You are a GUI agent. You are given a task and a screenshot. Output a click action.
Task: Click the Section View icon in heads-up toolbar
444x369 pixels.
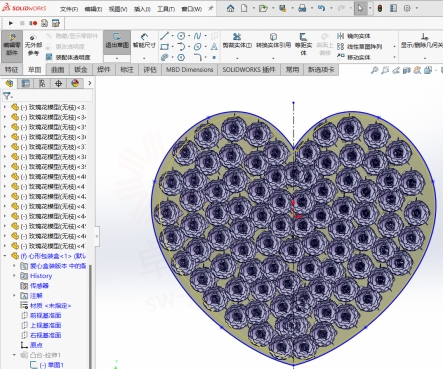406,70
